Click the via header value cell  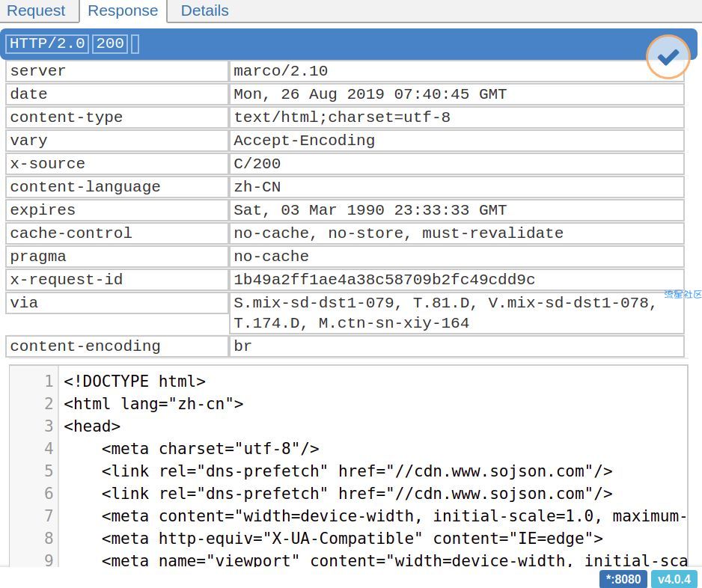[x=457, y=313]
